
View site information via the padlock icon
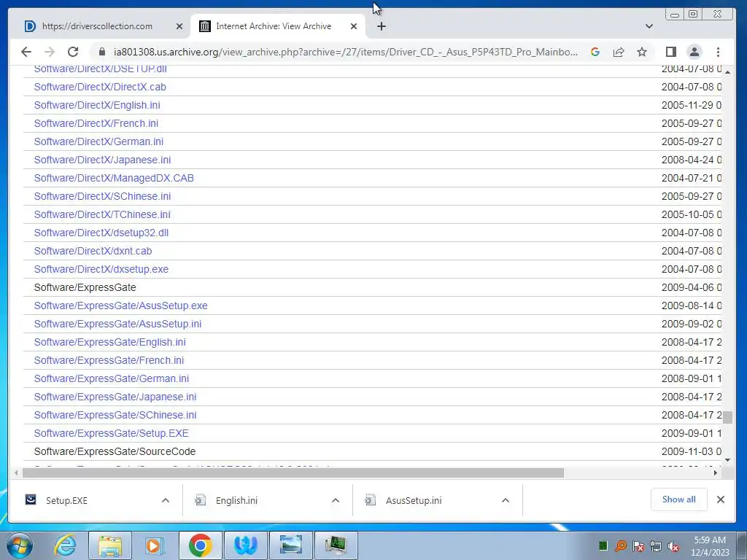click(101, 52)
